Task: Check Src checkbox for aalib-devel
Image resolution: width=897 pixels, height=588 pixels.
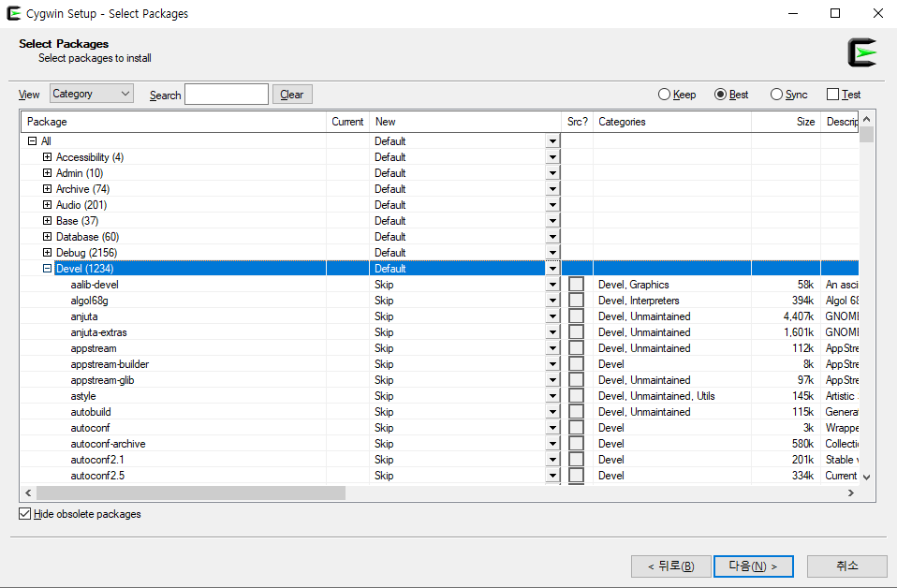Action: [577, 285]
